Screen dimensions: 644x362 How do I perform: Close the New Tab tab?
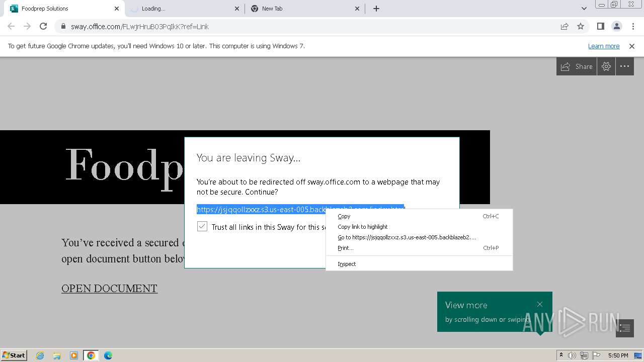357,9
